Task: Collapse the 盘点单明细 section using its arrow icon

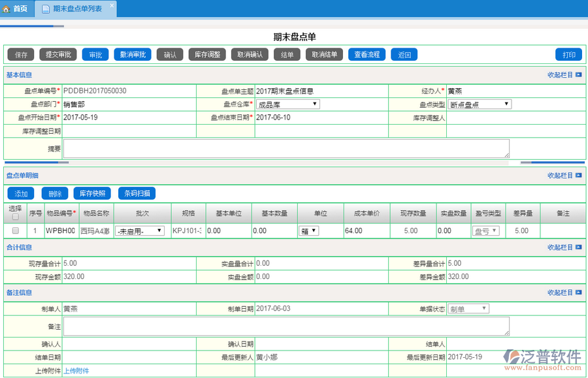Action: click(579, 176)
